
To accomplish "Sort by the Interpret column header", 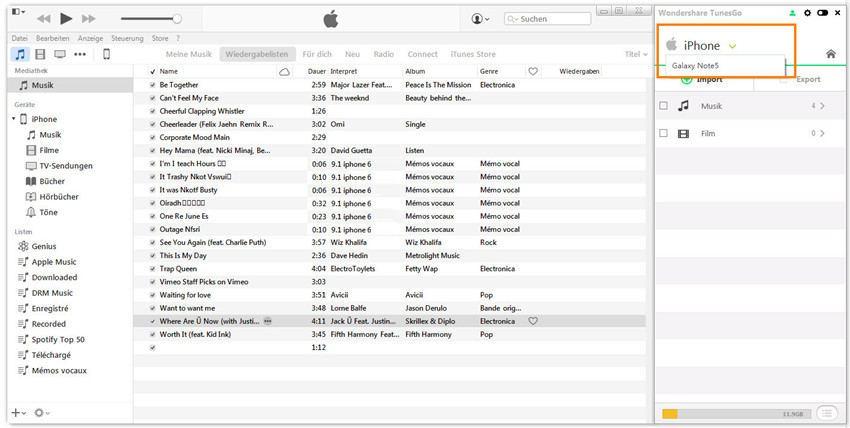I will coord(344,72).
